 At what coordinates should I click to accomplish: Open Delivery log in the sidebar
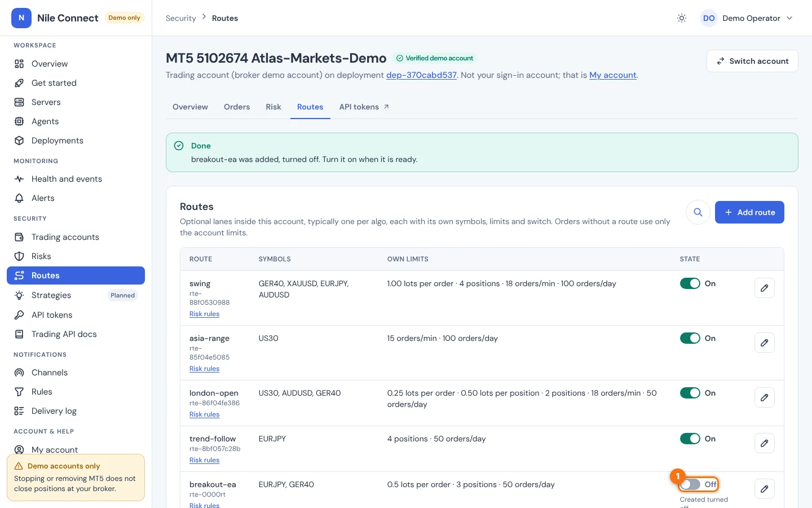(76, 411)
